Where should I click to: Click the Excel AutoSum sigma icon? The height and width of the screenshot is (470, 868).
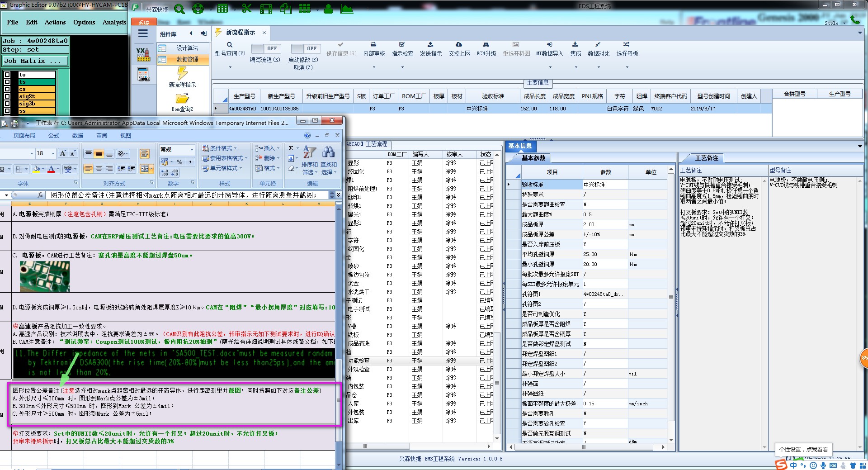coord(291,148)
